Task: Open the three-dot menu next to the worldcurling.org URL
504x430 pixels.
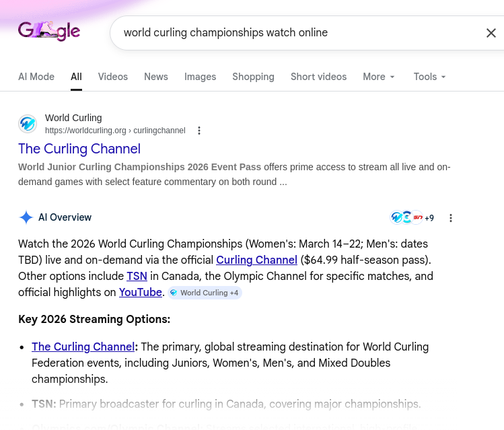Action: point(199,131)
